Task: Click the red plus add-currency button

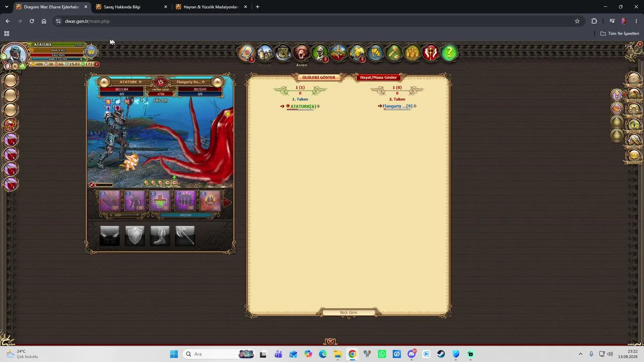Action: [x=97, y=64]
